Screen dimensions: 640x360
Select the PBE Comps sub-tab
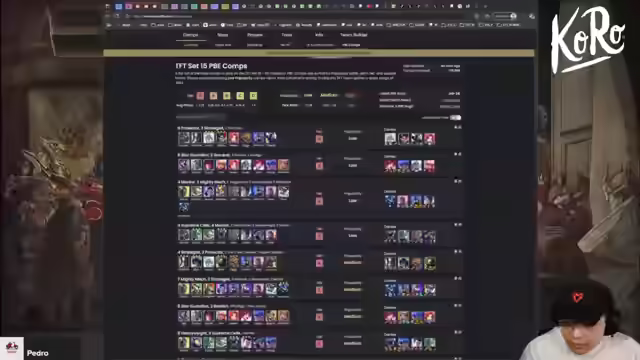click(351, 45)
